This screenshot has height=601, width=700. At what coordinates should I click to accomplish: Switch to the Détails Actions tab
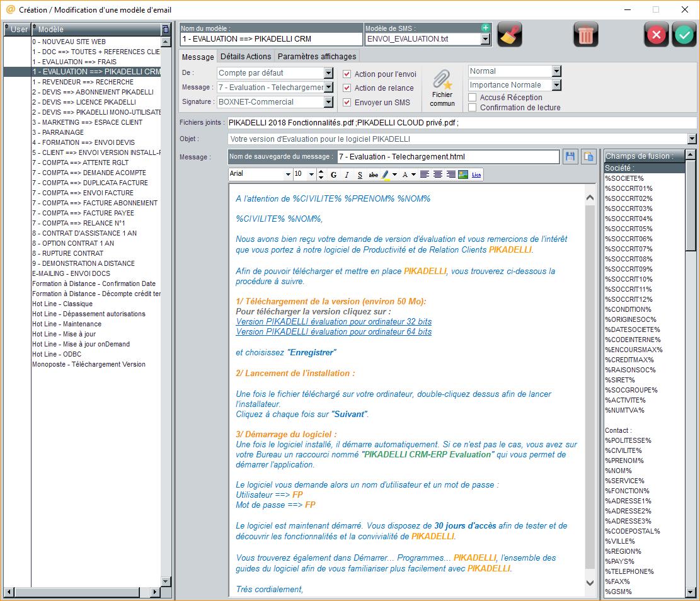246,56
